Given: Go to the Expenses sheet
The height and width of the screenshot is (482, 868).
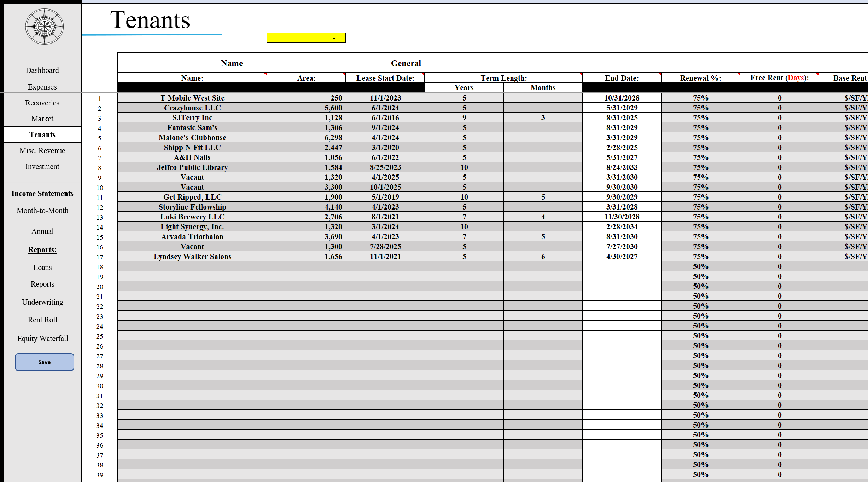Looking at the screenshot, I should click(42, 87).
